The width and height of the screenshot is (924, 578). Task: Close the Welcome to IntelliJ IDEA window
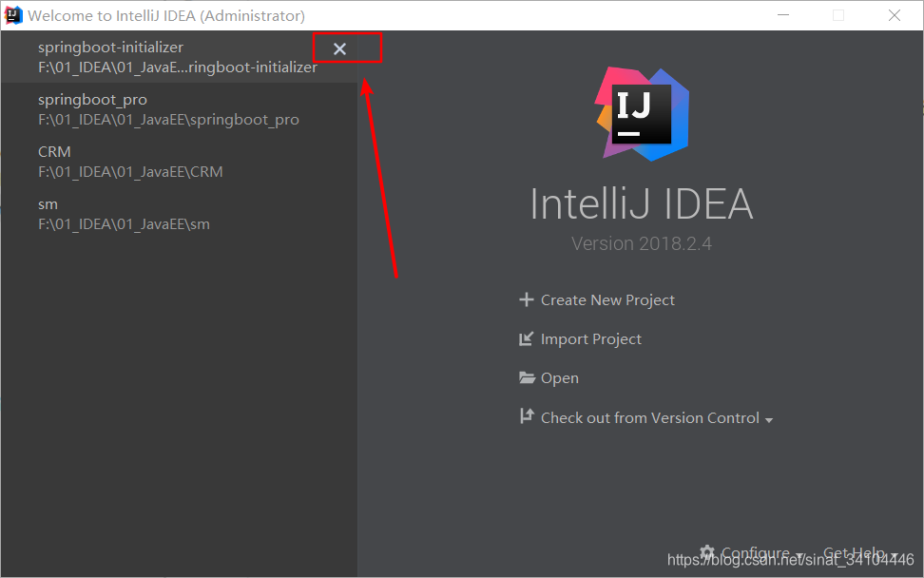click(894, 15)
